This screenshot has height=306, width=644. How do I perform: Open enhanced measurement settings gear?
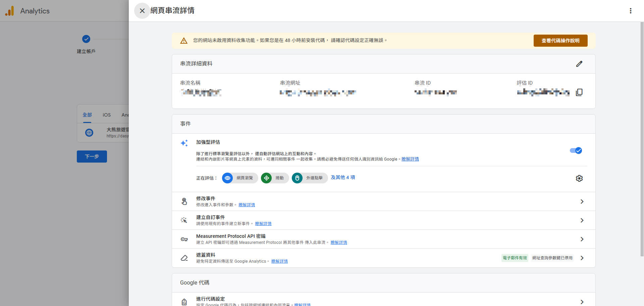click(x=579, y=178)
